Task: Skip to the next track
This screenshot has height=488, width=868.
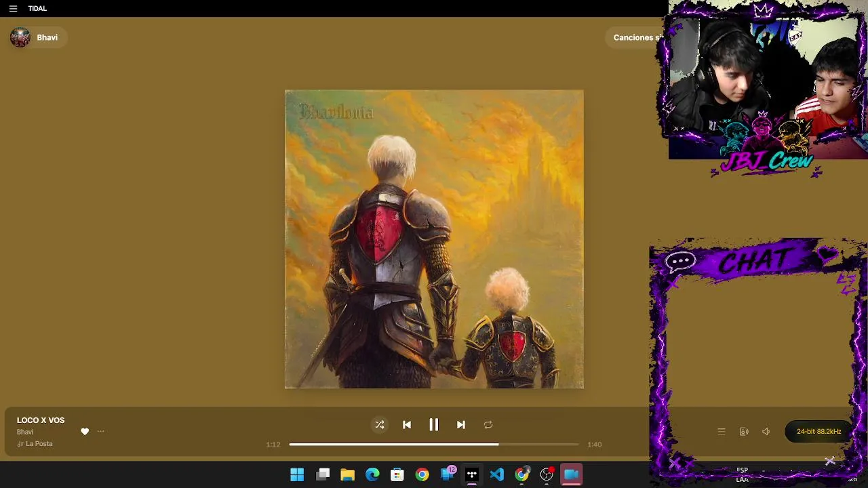Action: click(x=461, y=425)
